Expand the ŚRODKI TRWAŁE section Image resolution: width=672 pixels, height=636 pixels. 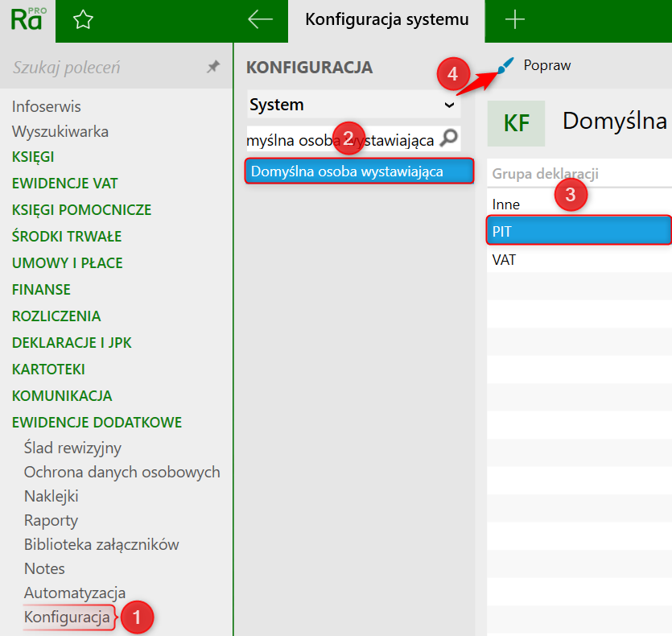67,237
